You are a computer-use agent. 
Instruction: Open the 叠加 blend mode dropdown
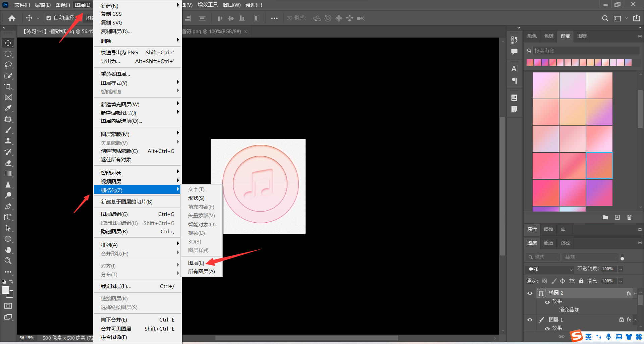pos(550,269)
